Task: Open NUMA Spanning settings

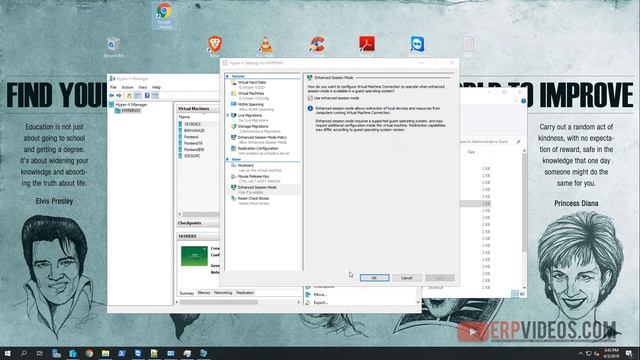Action: pos(250,104)
